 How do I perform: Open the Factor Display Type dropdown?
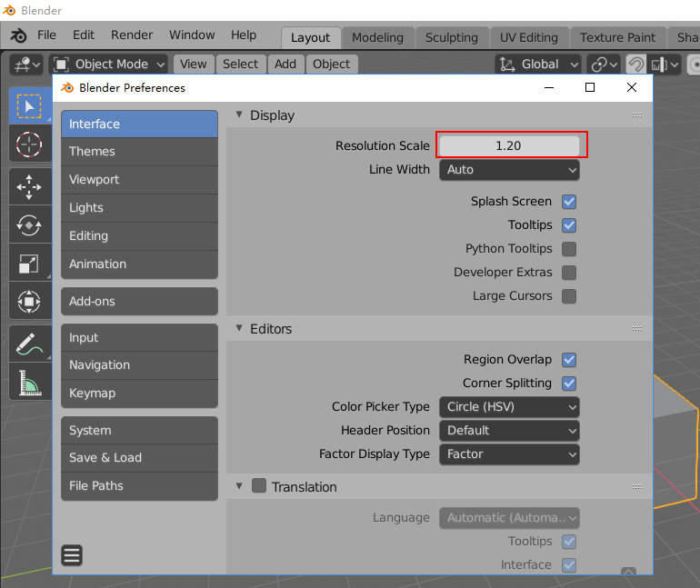509,454
